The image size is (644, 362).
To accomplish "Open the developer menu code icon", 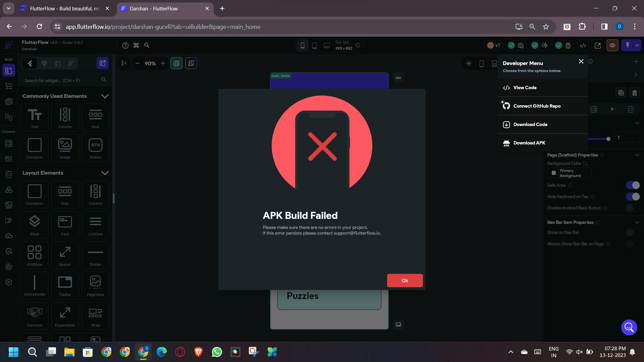I will tap(583, 45).
